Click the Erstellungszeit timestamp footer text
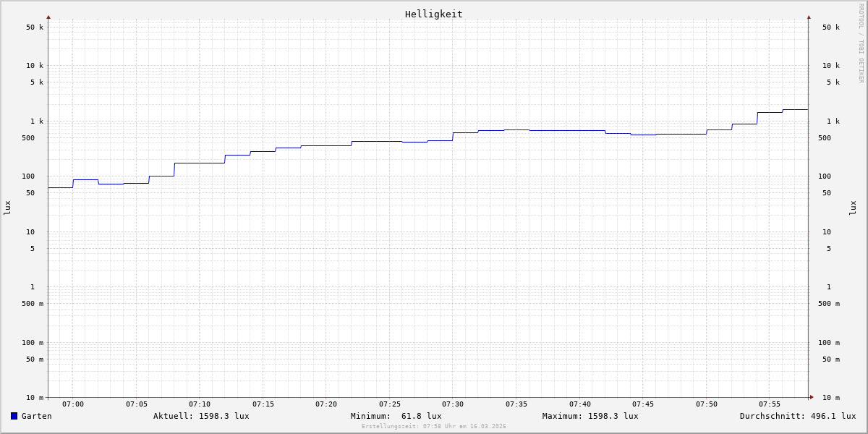Viewport: 868px width, 434px height. (x=434, y=427)
